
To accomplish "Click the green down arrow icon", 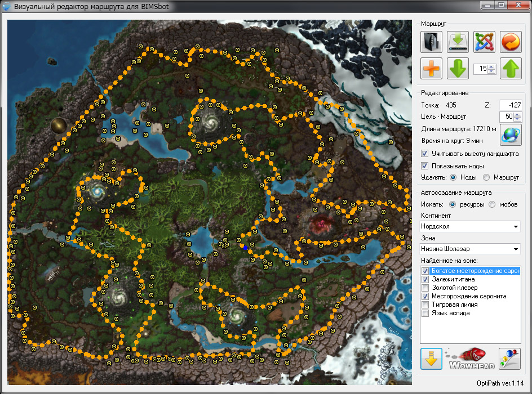I will tap(458, 68).
